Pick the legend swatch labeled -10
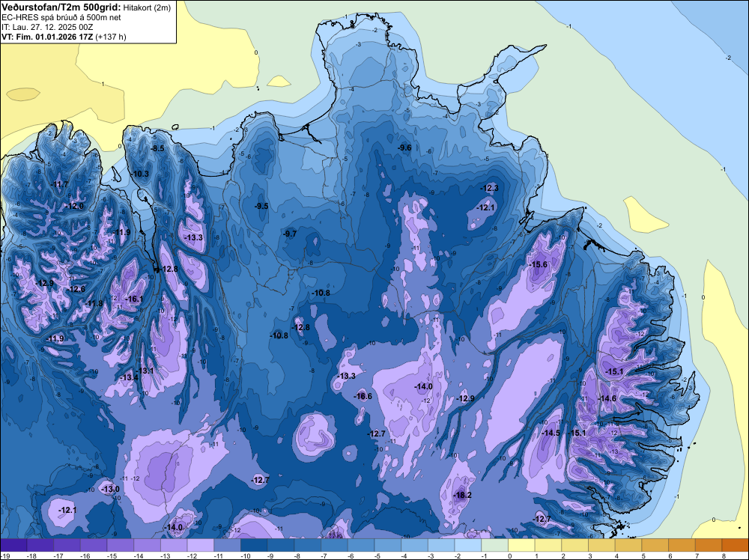Screen dimensions: 749x560 point(254,545)
